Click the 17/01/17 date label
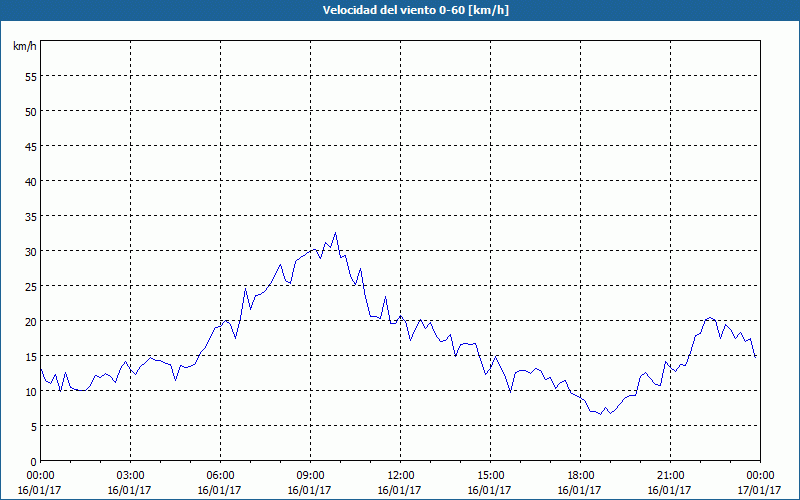Screen dimensions: 800x500 coord(760,490)
